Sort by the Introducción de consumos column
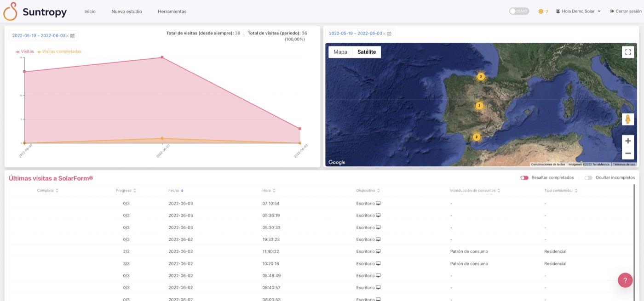 (475, 191)
